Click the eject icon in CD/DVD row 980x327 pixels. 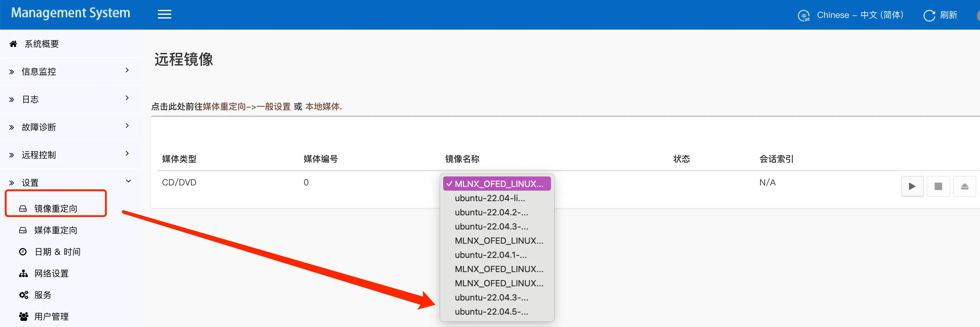[x=964, y=186]
